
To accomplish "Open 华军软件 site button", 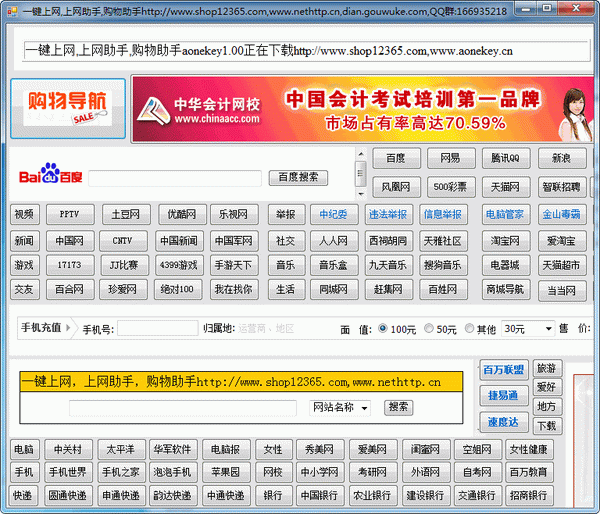I will pos(173,449).
